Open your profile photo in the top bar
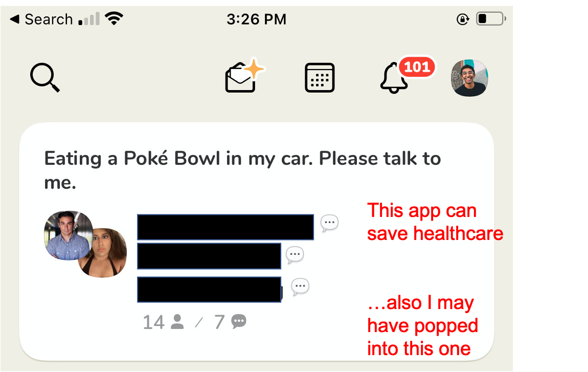 pyautogui.click(x=469, y=78)
